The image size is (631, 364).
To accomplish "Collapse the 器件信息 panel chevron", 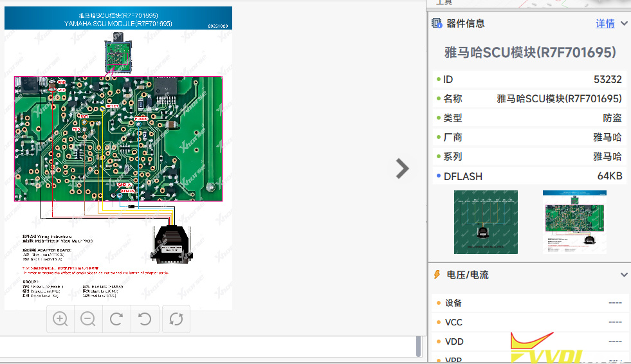I will click(624, 24).
